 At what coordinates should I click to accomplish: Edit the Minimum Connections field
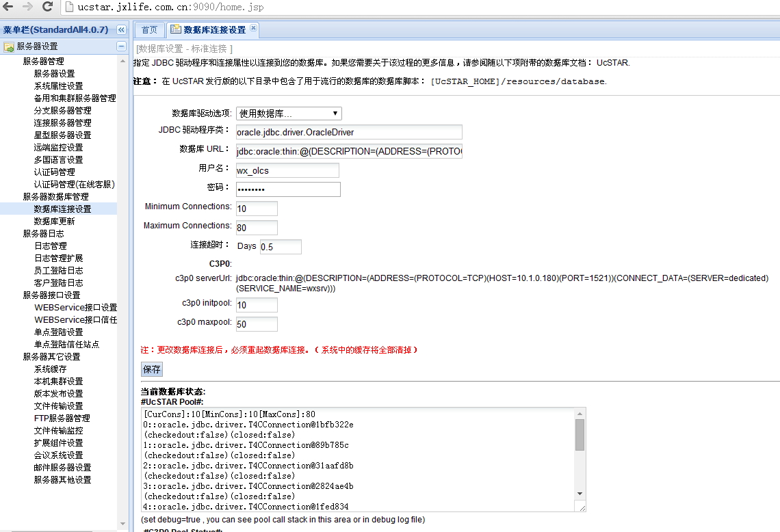coord(257,209)
